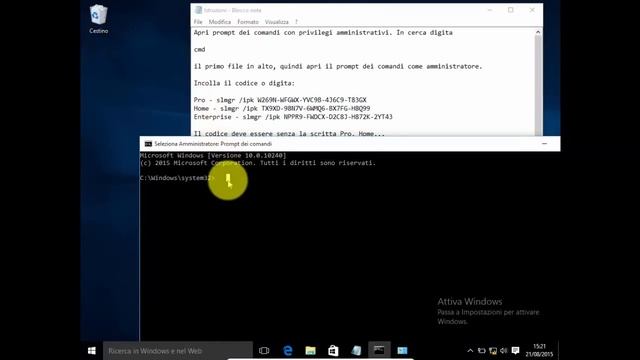This screenshot has height=360, width=640.
Task: Open the Windows Store taskbar icon
Action: 333,351
